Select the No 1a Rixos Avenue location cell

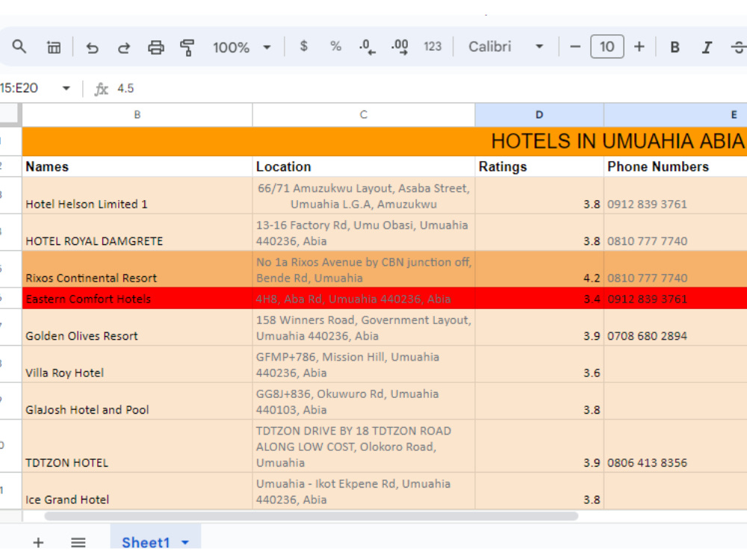click(x=364, y=270)
